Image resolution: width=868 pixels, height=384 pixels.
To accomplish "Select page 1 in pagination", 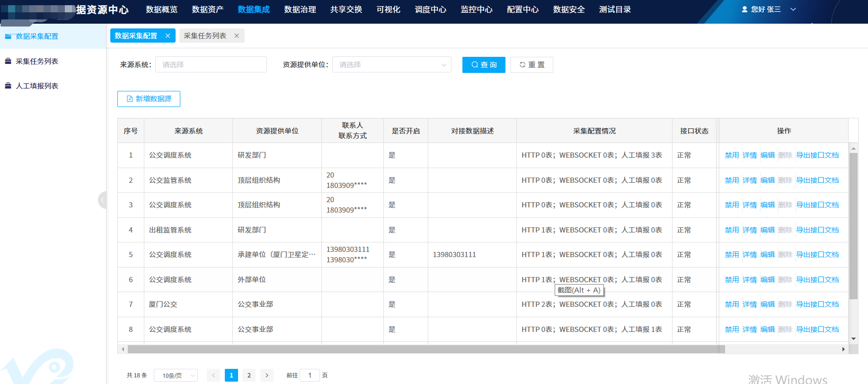I will point(231,375).
